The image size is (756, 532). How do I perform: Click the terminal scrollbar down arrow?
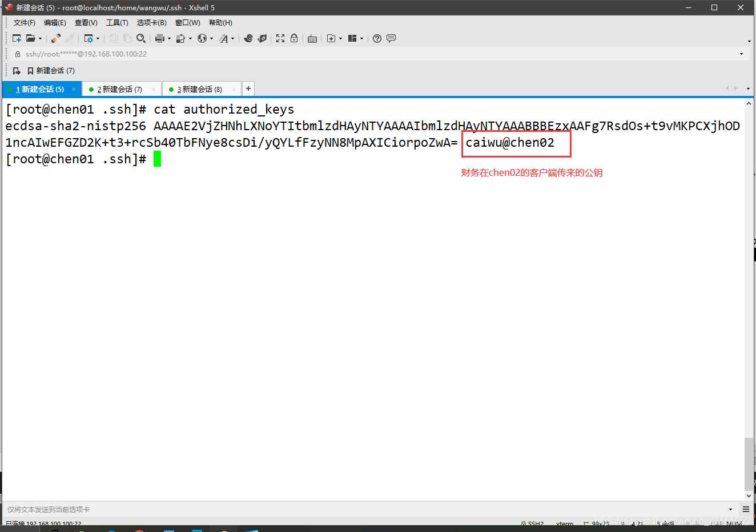(749, 495)
